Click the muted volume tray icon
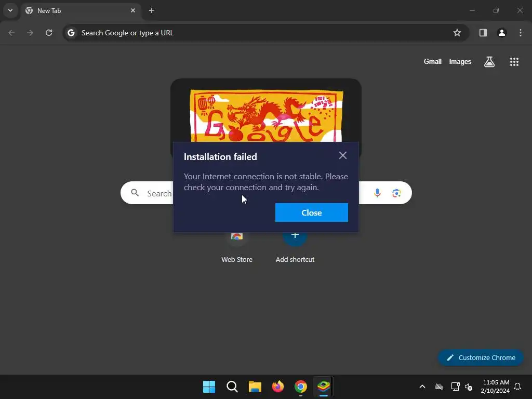Viewport: 532px width, 399px height. (469, 387)
